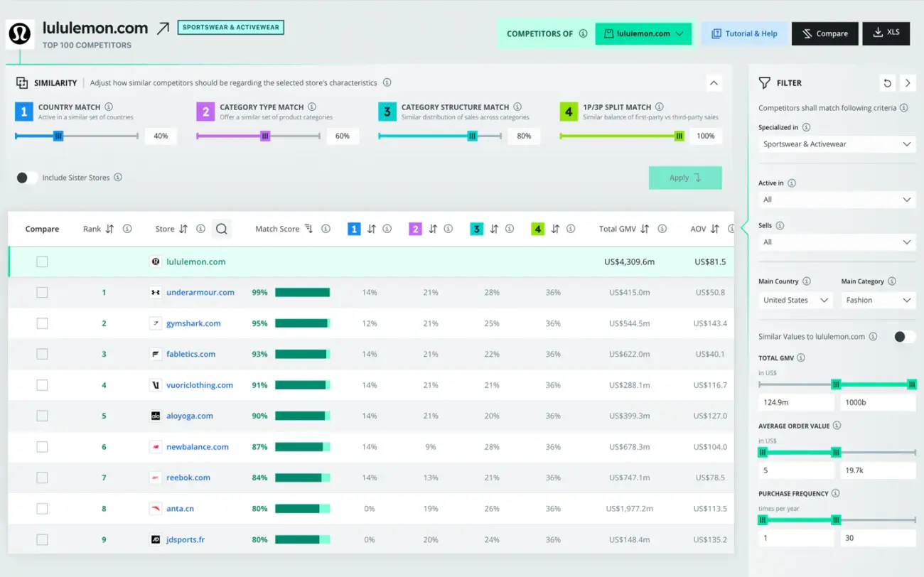Click info icon next to 1P/3P Split Match
Screen dimensions: 924x577
point(660,107)
